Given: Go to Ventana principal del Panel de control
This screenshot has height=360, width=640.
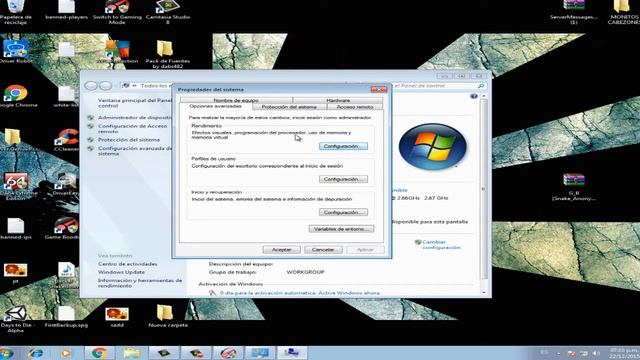Looking at the screenshot, I should [135, 103].
